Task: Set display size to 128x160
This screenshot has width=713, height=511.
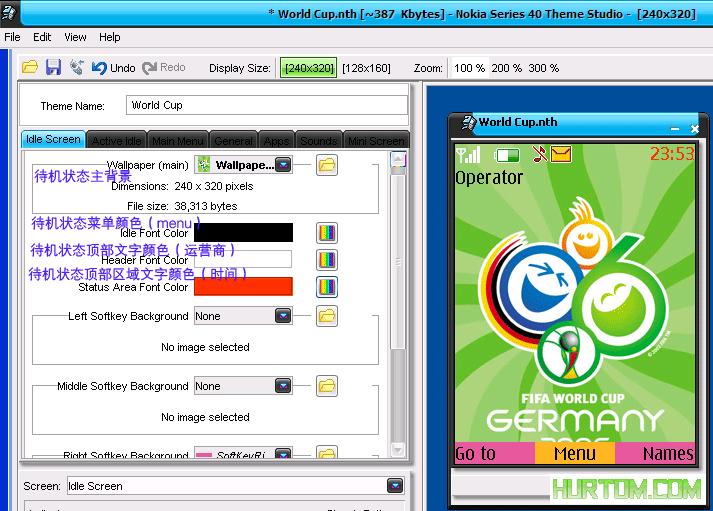Action: (367, 68)
